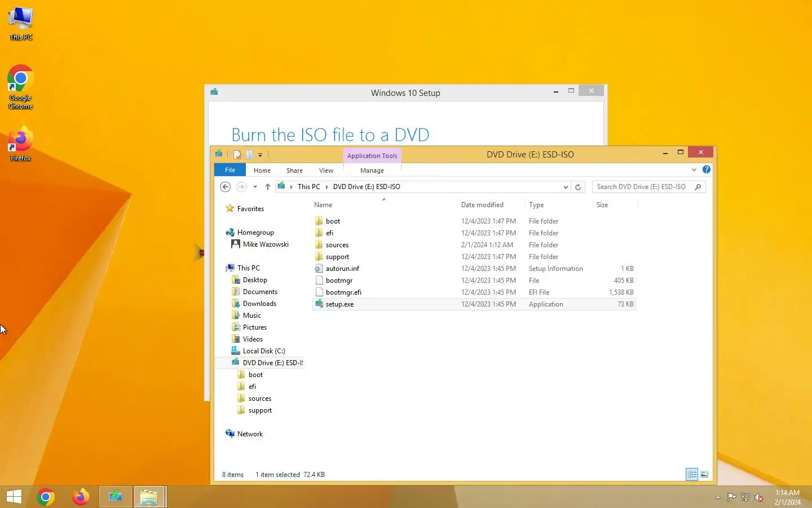Switch to Details view in status bar

click(692, 475)
